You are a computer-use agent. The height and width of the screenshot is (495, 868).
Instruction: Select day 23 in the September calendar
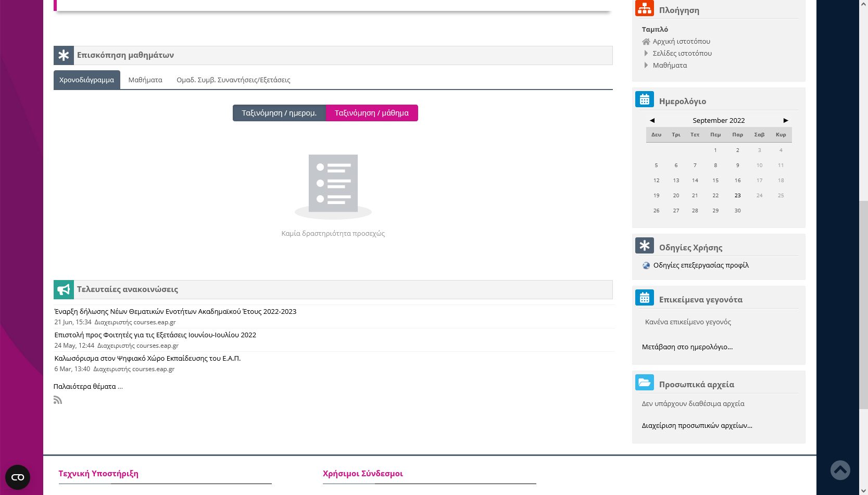tap(737, 195)
